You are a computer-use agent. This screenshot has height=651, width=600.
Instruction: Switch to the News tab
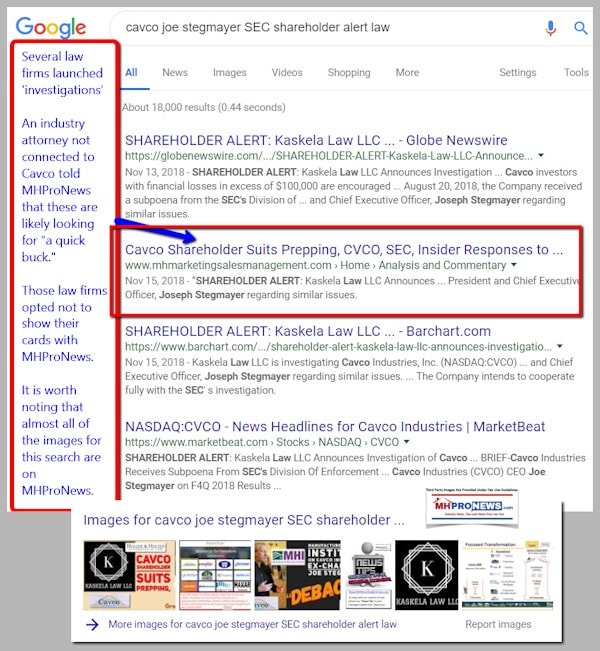pyautogui.click(x=175, y=72)
